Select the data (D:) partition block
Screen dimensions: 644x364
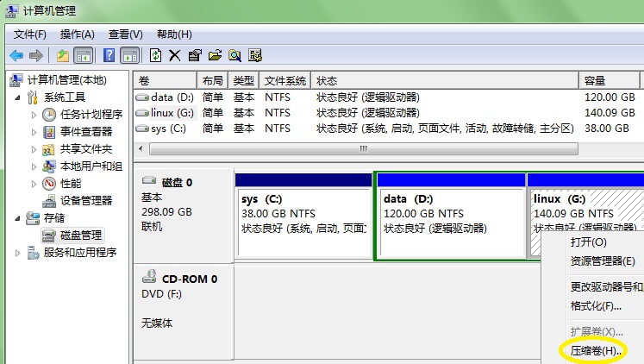click(x=451, y=217)
